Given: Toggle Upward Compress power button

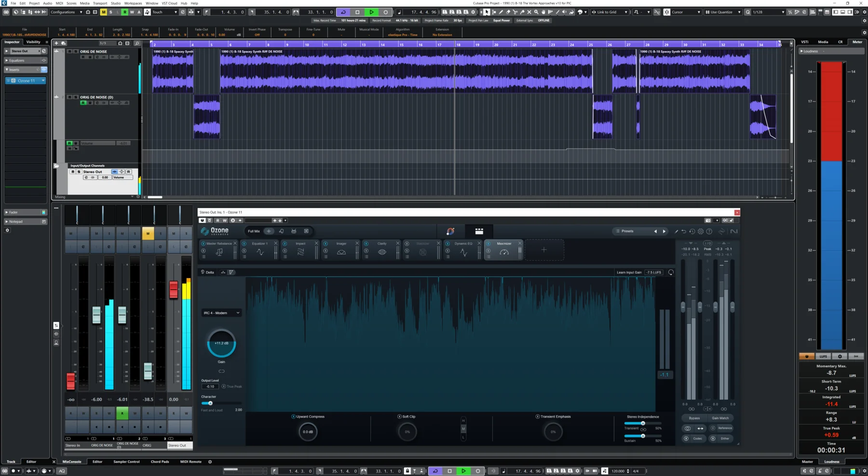Looking at the screenshot, I should (293, 417).
